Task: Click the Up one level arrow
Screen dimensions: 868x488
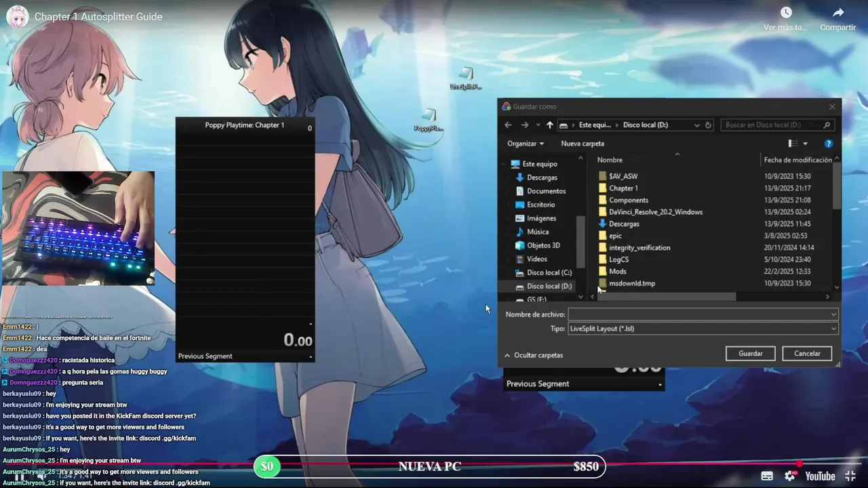Action: click(x=549, y=125)
